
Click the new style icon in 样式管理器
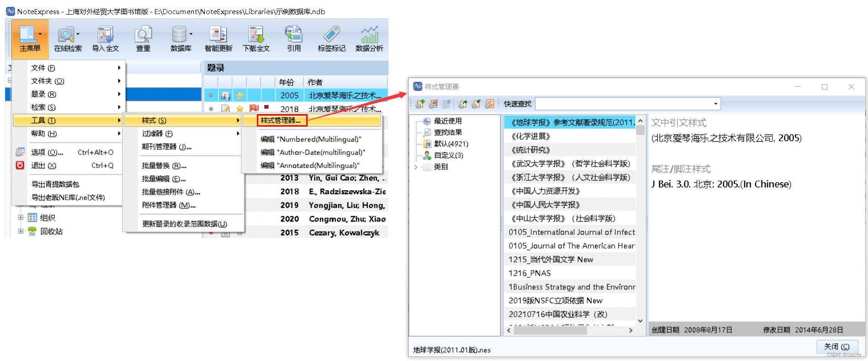coord(420,104)
